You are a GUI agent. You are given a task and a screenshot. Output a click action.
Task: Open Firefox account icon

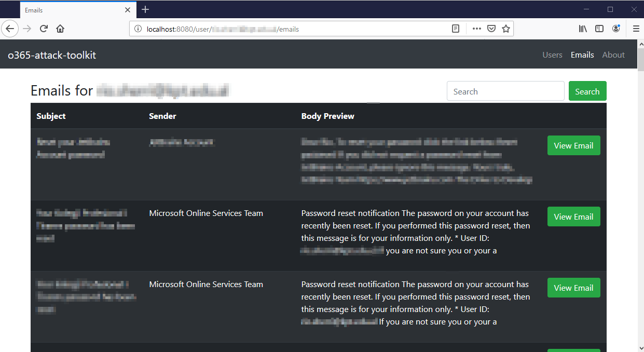click(616, 29)
